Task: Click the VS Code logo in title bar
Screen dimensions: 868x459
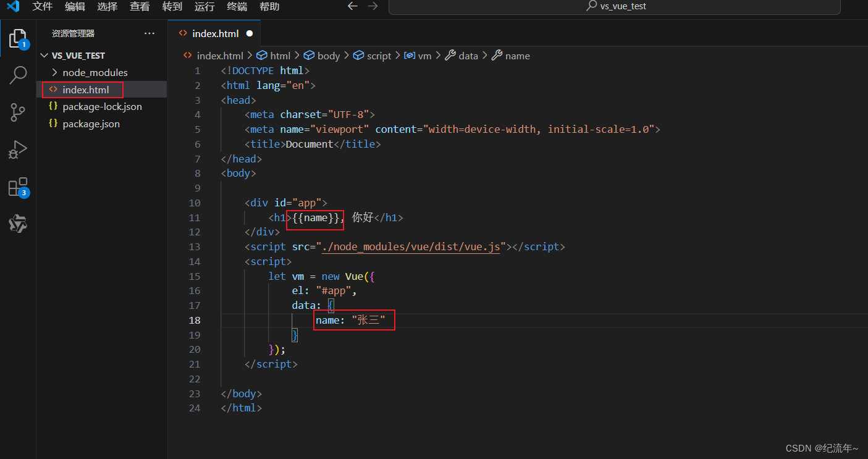Action: (13, 7)
